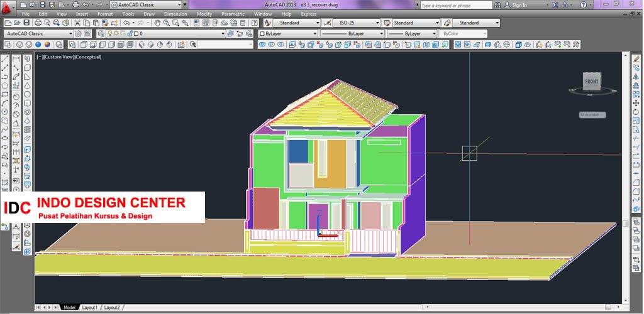Viewport: 644px width, 314px height.
Task: Select the Circle draw tool
Action: pyautogui.click(x=5, y=112)
